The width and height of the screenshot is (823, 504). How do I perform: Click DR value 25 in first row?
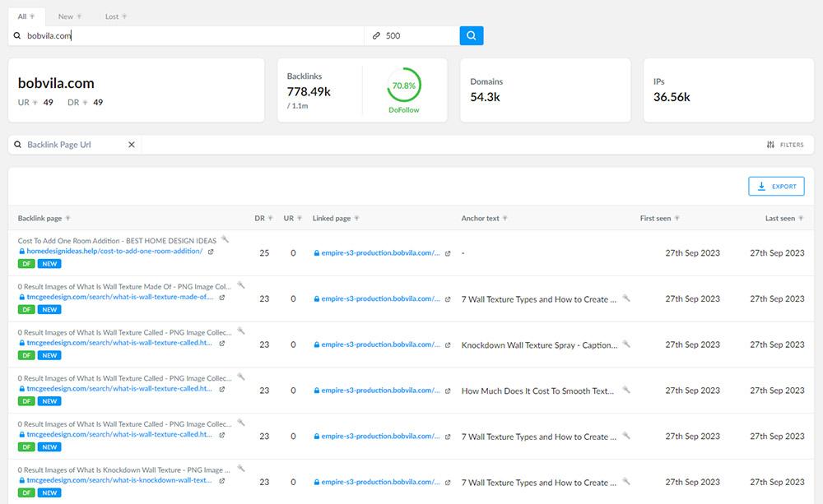click(x=264, y=252)
